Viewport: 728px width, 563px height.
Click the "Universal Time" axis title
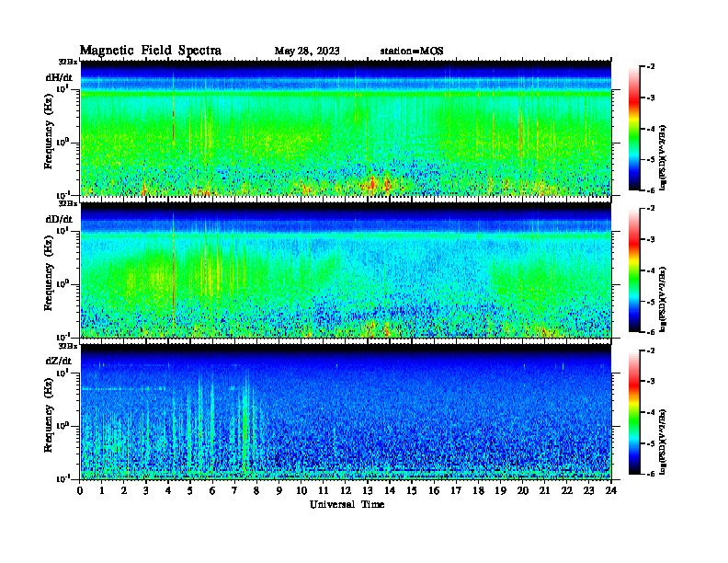(347, 504)
